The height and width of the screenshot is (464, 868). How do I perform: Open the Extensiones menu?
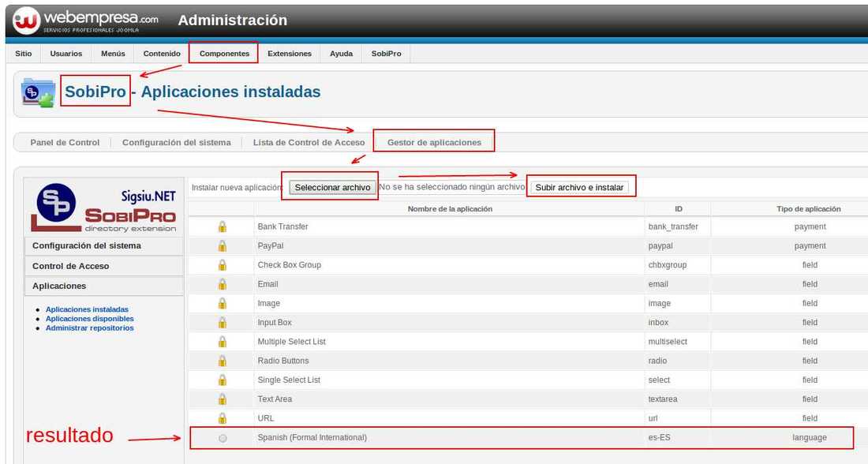[290, 54]
